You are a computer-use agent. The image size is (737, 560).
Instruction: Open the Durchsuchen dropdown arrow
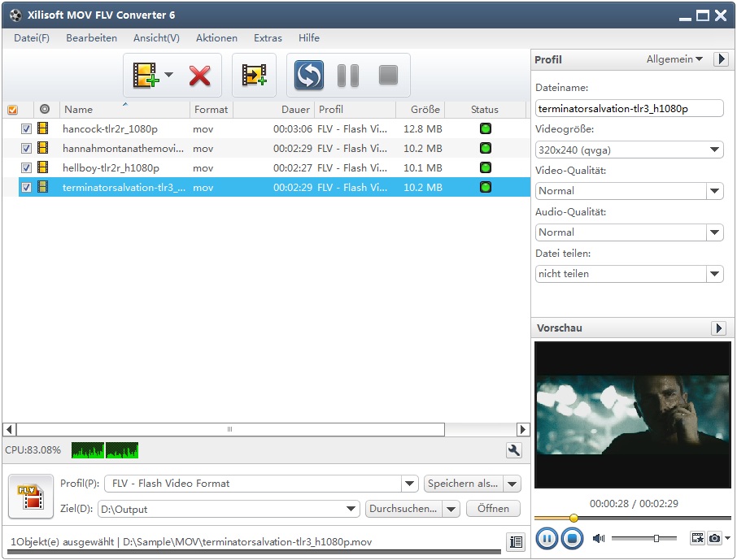click(x=451, y=509)
